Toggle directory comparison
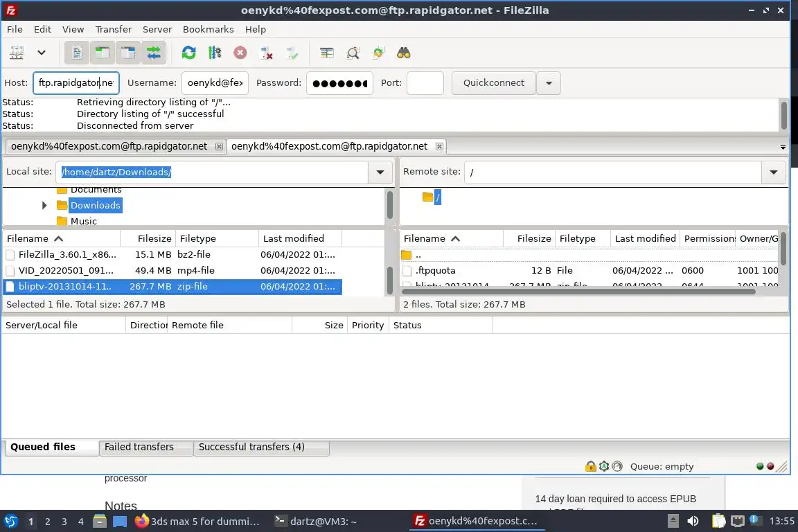This screenshot has width=798, height=532. click(x=353, y=53)
